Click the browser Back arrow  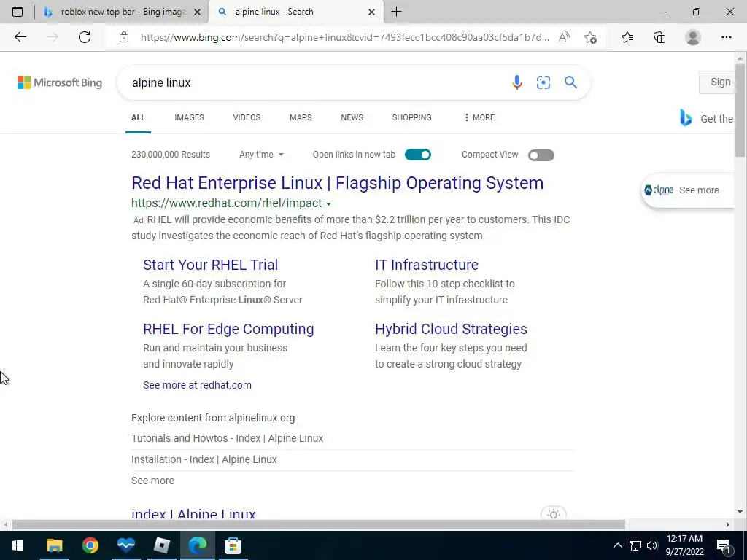(20, 37)
